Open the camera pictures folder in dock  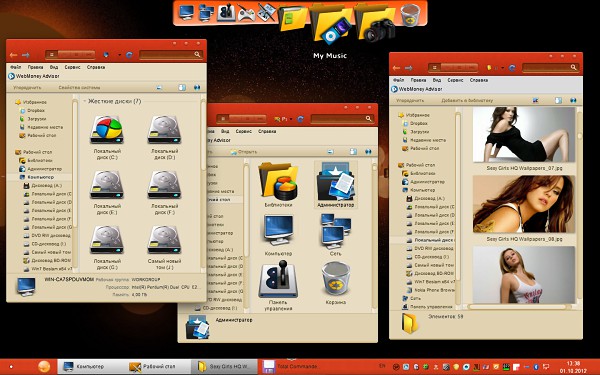coord(375,22)
